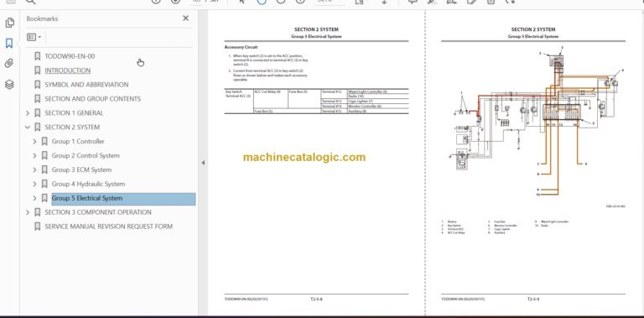The height and width of the screenshot is (318, 644).
Task: Expand the SECTION 3 COMPONENT OPERATION chevron
Action: pyautogui.click(x=28, y=212)
